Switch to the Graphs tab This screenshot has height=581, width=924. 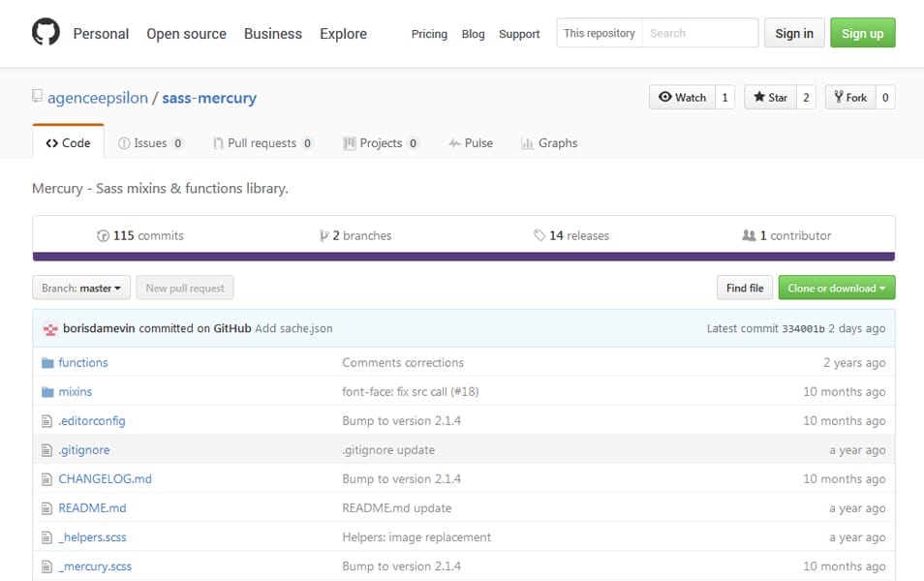tap(549, 143)
